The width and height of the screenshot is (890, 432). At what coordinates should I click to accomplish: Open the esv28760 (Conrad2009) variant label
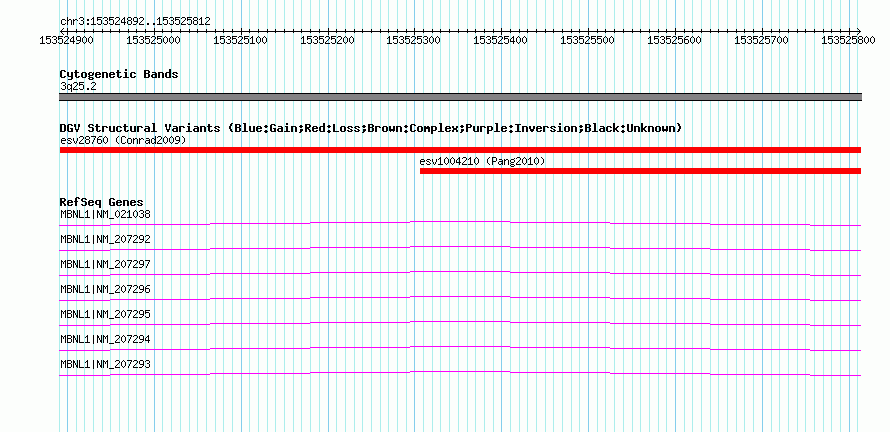click(x=123, y=140)
